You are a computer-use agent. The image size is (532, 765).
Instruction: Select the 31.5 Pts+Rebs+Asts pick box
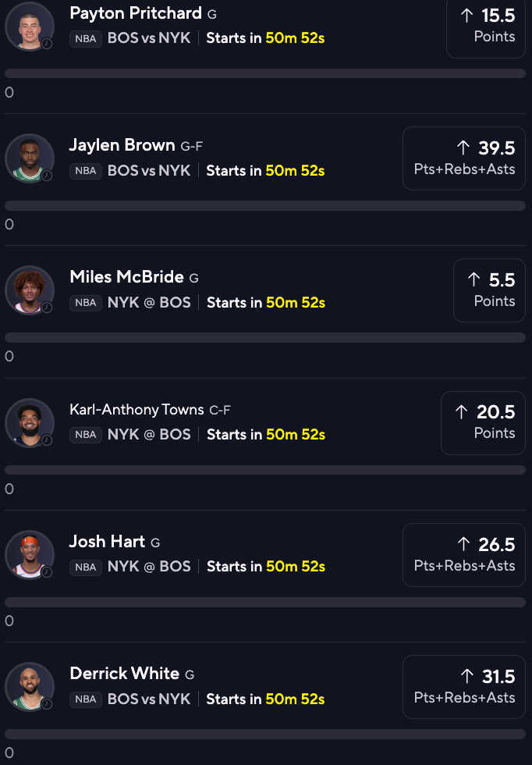point(463,687)
